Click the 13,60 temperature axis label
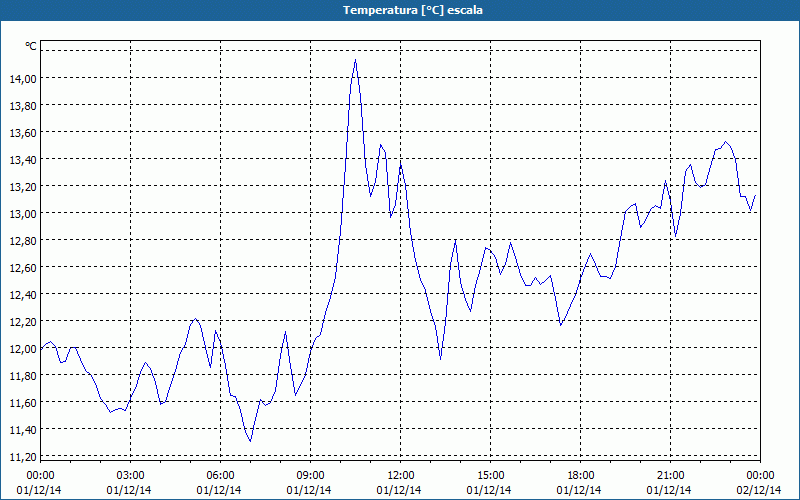Image resolution: width=800 pixels, height=500 pixels. 23,132
